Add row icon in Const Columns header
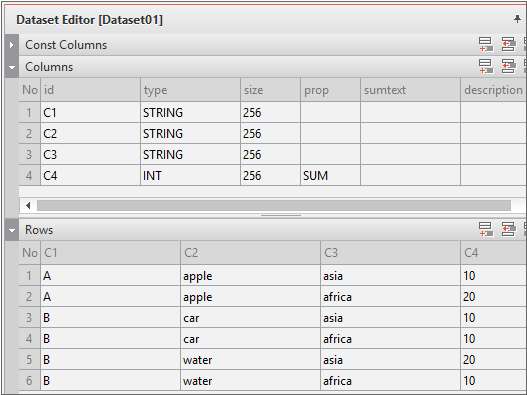527x395 pixels. [486, 44]
